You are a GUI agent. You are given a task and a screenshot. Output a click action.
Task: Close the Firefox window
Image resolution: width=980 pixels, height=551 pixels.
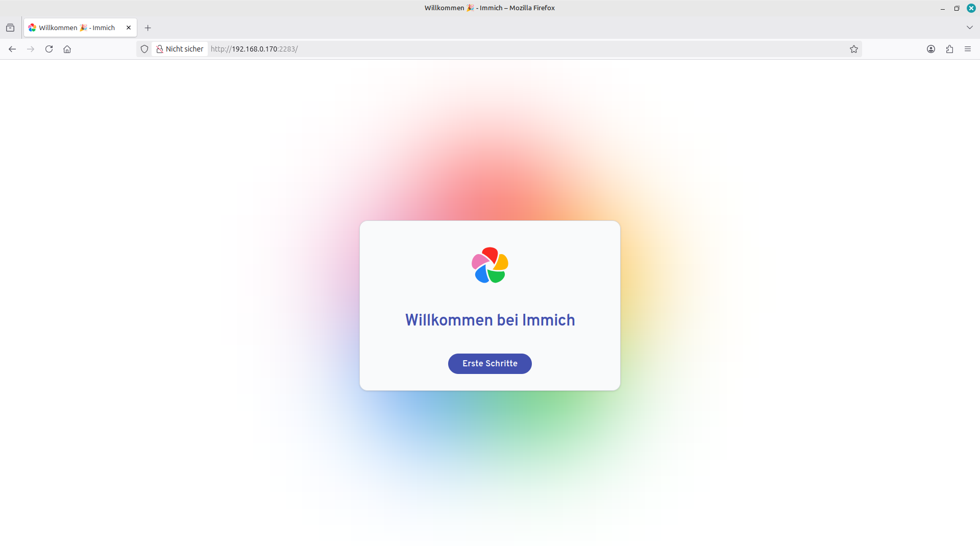[971, 8]
